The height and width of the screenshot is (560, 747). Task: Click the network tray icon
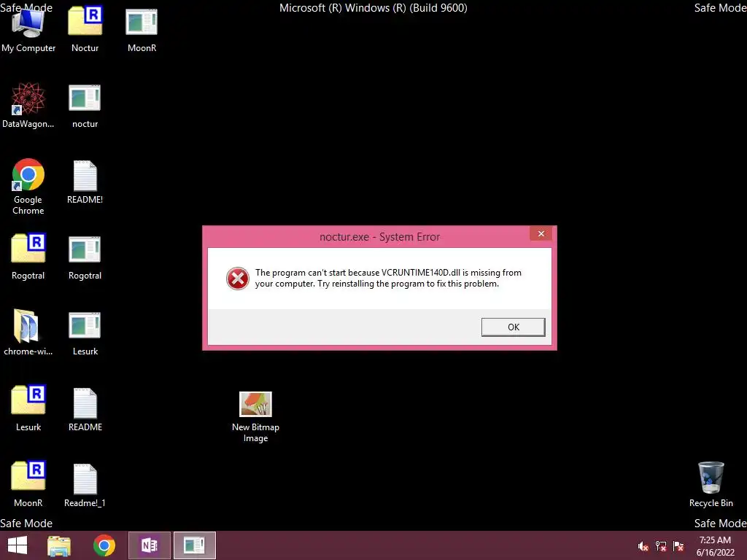pos(661,546)
